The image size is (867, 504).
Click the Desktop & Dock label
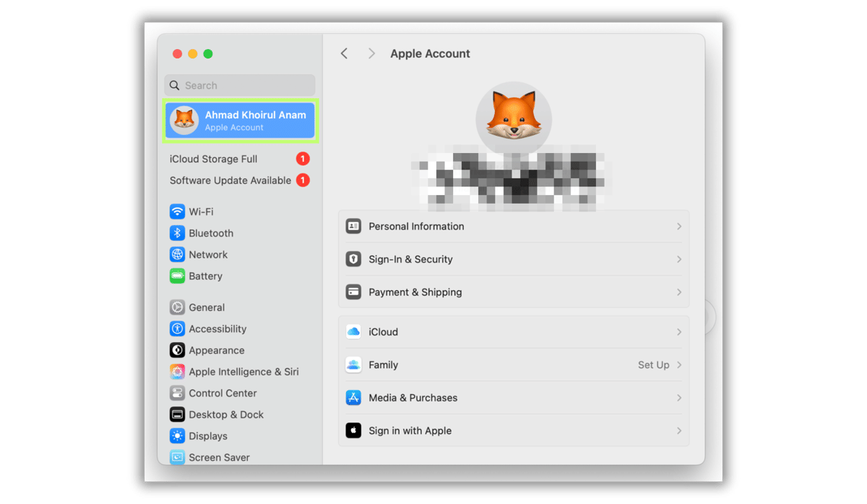tap(226, 414)
